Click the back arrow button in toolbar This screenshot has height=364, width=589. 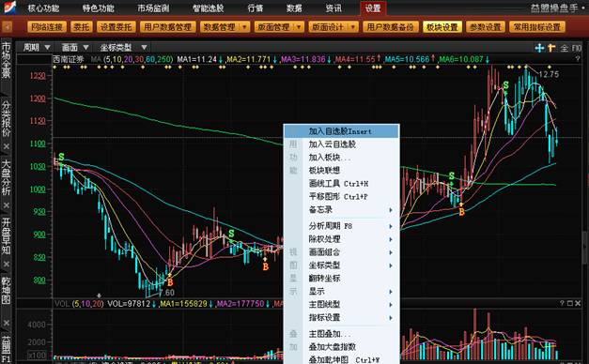tap(8, 27)
